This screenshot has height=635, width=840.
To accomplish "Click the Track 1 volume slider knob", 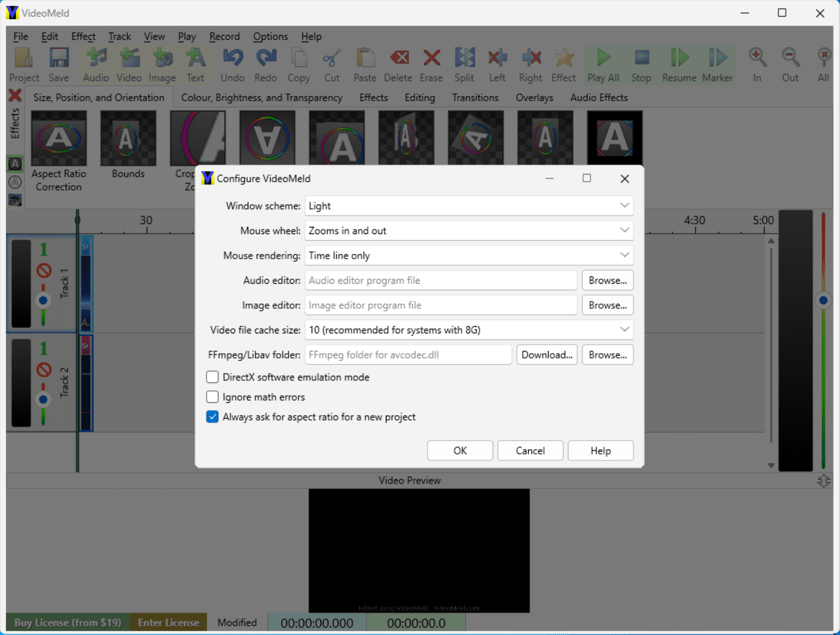I will click(44, 300).
